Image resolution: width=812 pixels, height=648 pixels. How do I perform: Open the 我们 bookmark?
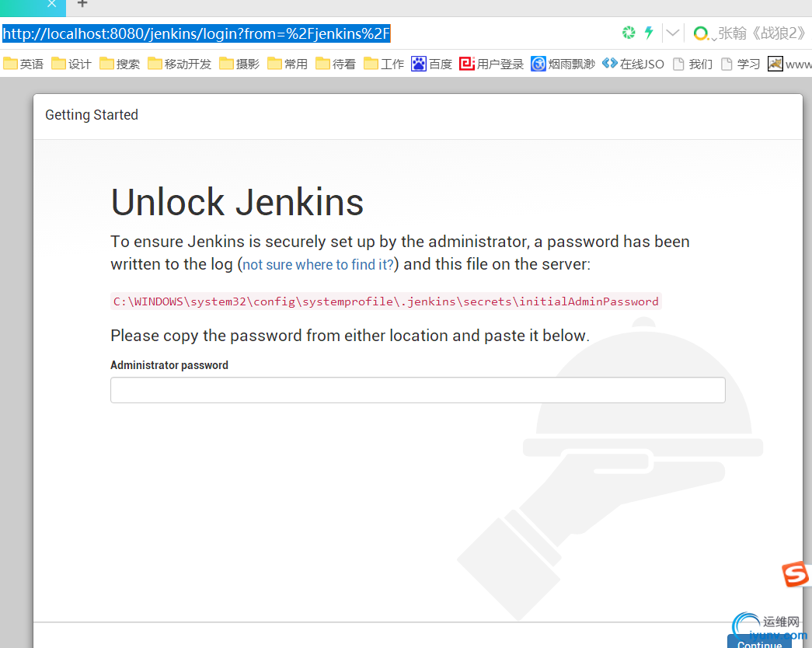(x=693, y=64)
